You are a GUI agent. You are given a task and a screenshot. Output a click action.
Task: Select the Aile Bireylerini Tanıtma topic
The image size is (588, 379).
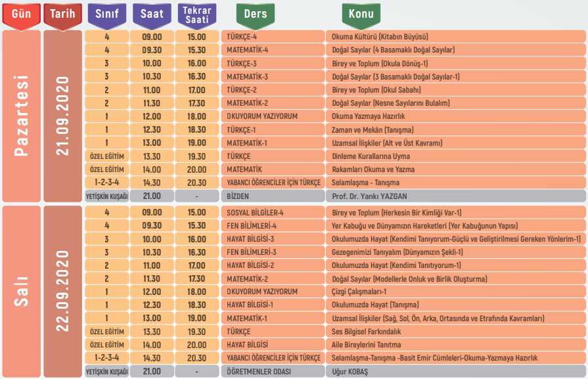click(x=455, y=345)
